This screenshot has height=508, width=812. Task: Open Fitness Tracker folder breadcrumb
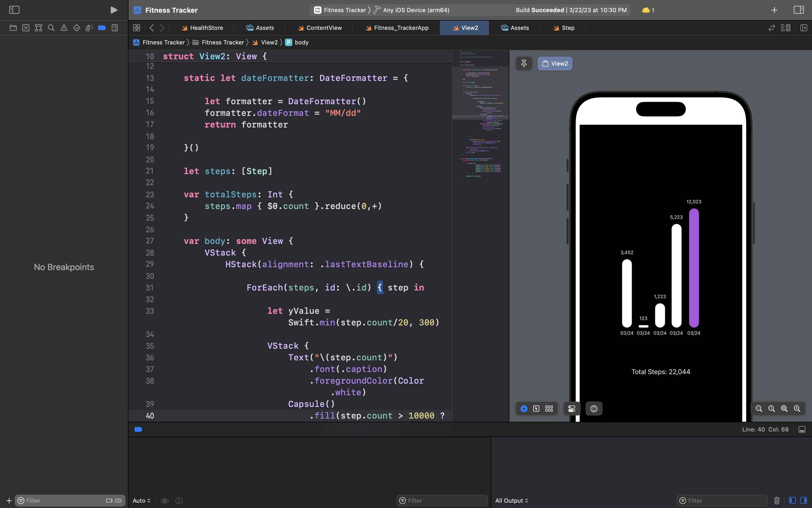(218, 42)
